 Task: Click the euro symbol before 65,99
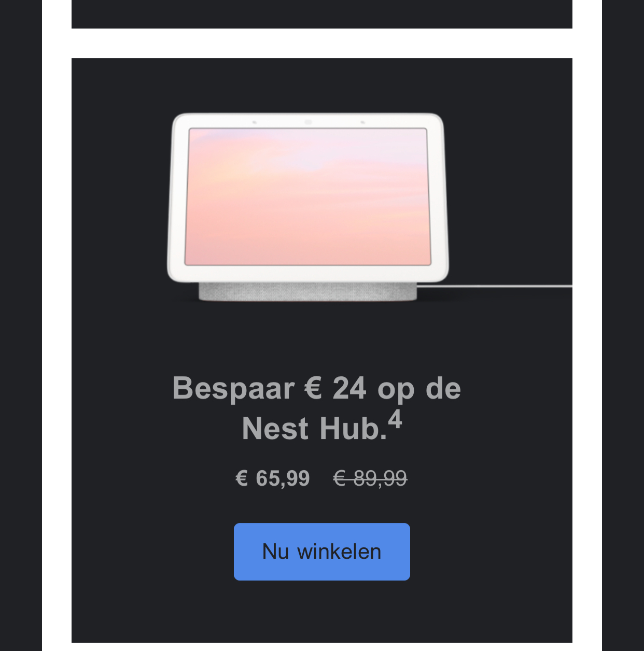[242, 478]
